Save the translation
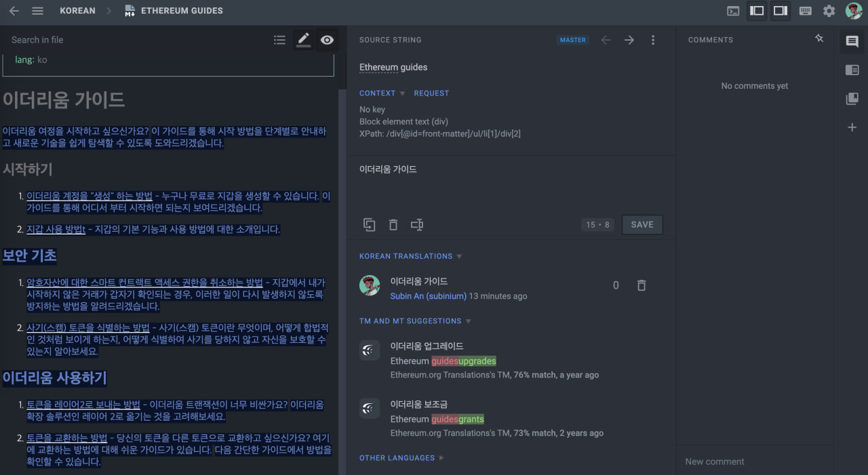868x475 pixels. coord(642,225)
